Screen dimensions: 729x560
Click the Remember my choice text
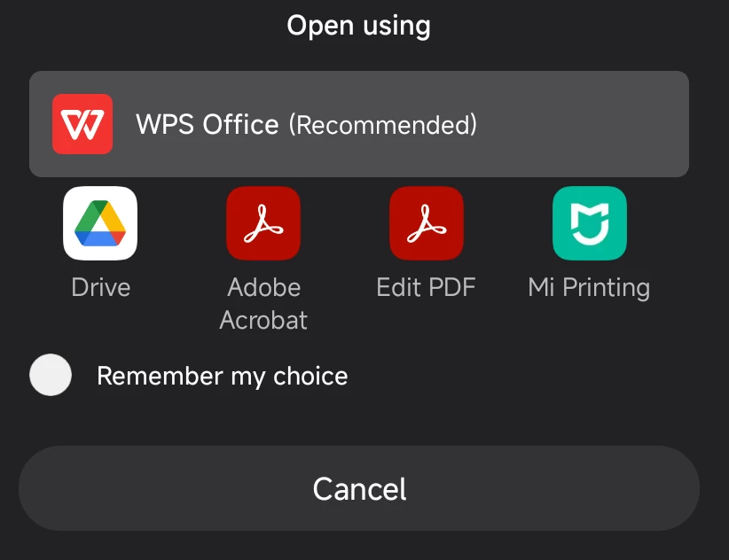pyautogui.click(x=223, y=376)
